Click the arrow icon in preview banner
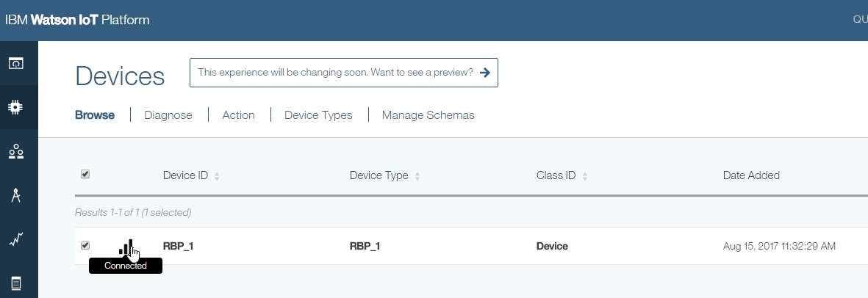Viewport: 868px width, 298px height. pos(484,72)
